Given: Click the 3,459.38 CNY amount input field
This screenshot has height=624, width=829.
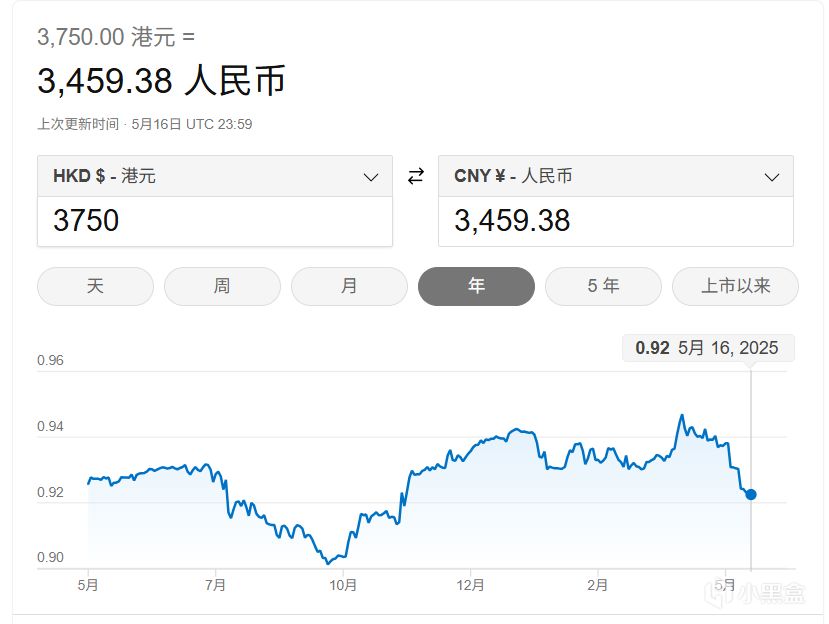Looking at the screenshot, I should pos(616,221).
